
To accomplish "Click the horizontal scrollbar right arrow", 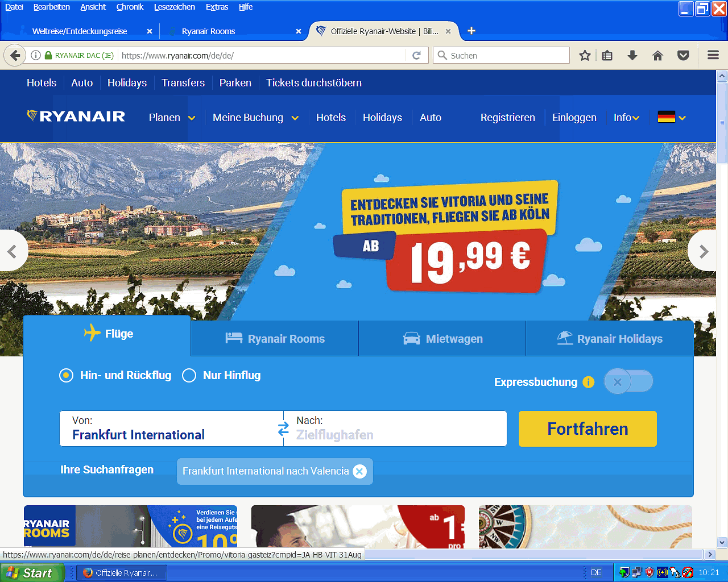I will (709, 554).
